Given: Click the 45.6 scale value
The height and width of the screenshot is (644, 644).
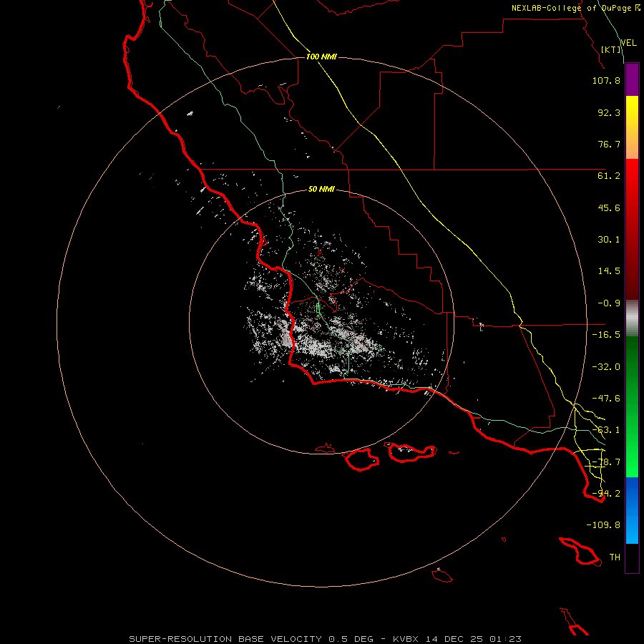Looking at the screenshot, I should click(x=609, y=208).
